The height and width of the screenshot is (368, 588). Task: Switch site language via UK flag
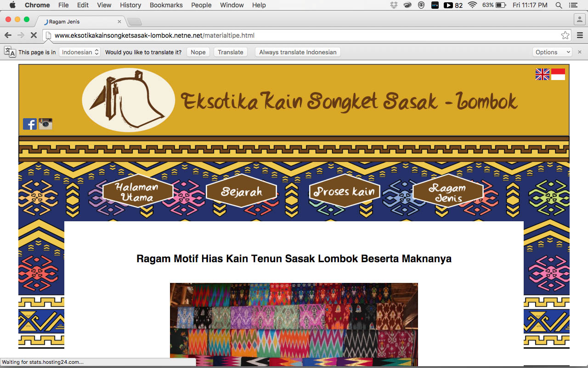click(x=542, y=75)
